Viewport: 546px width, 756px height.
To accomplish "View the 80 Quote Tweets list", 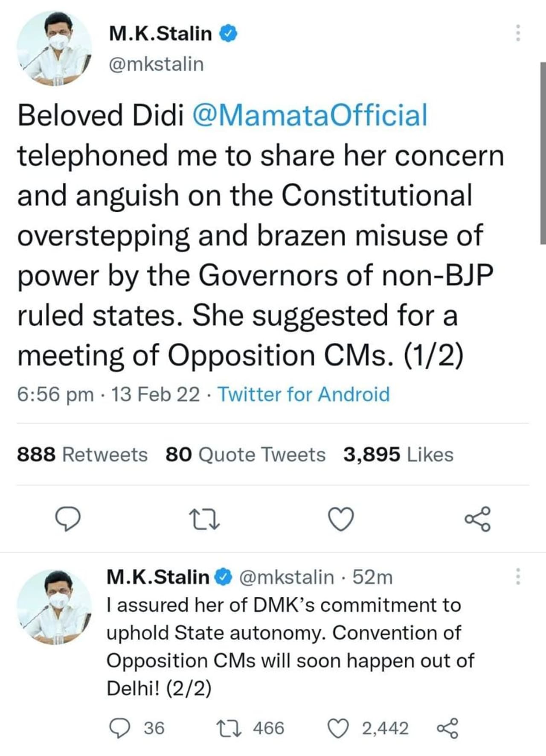I will click(245, 455).
